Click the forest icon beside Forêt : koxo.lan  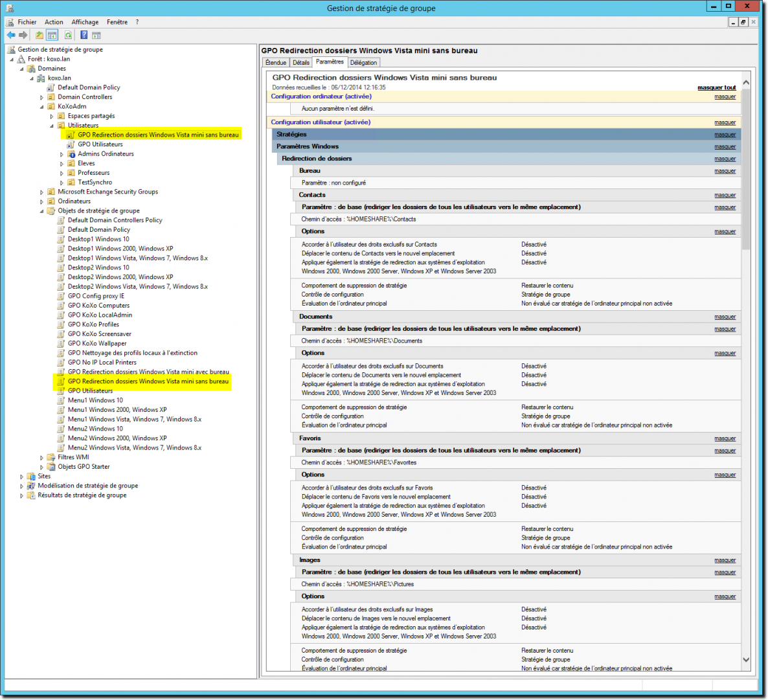point(21,60)
